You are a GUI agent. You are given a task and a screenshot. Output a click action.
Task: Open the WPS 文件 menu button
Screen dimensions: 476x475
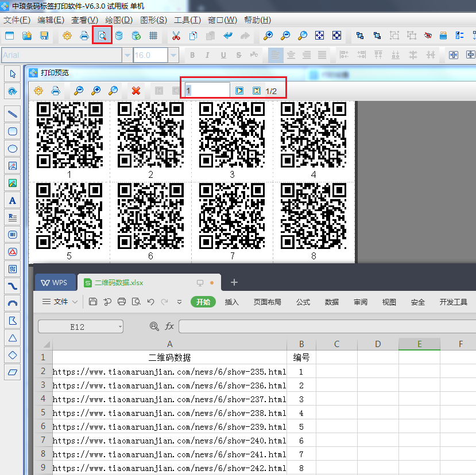pos(60,302)
